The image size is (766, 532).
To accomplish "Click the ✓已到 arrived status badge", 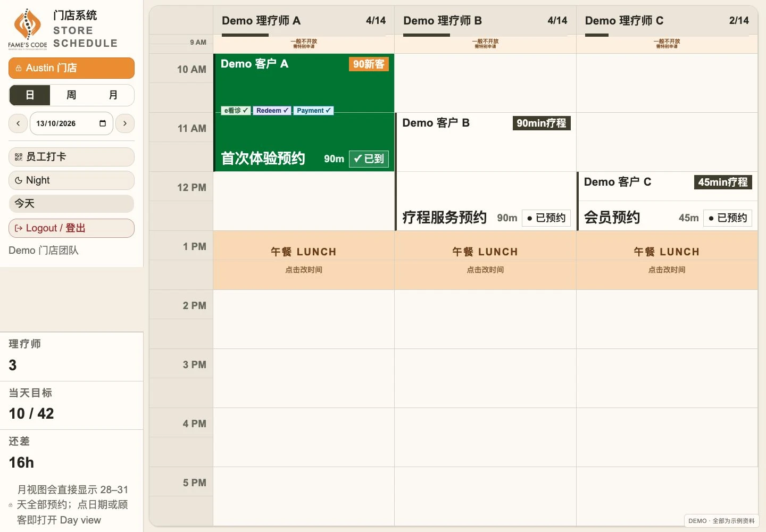I will (369, 159).
